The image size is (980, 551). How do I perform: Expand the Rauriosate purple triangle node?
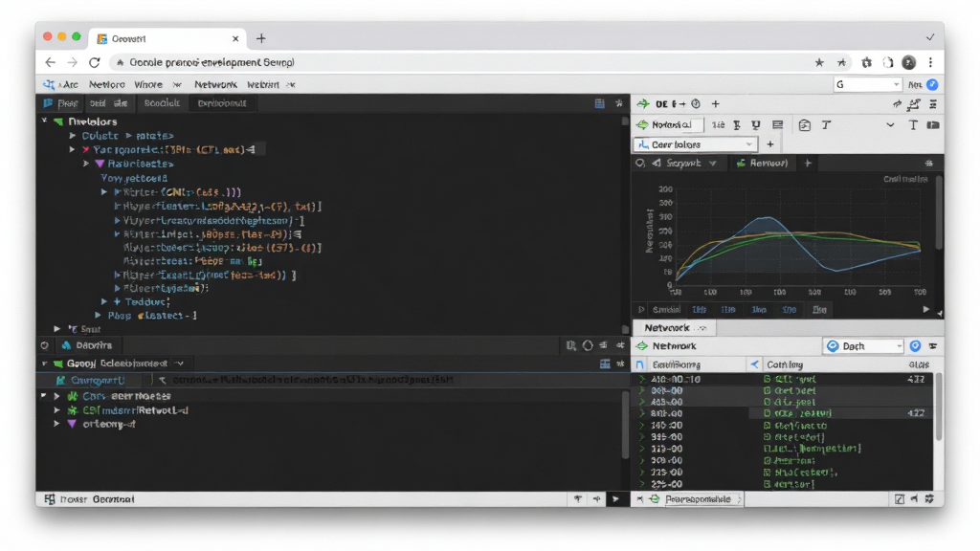(x=86, y=164)
